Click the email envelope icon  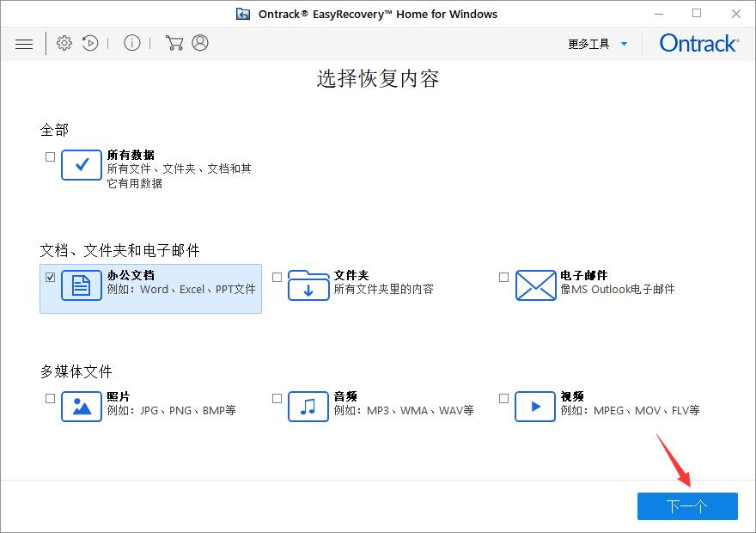pos(536,285)
